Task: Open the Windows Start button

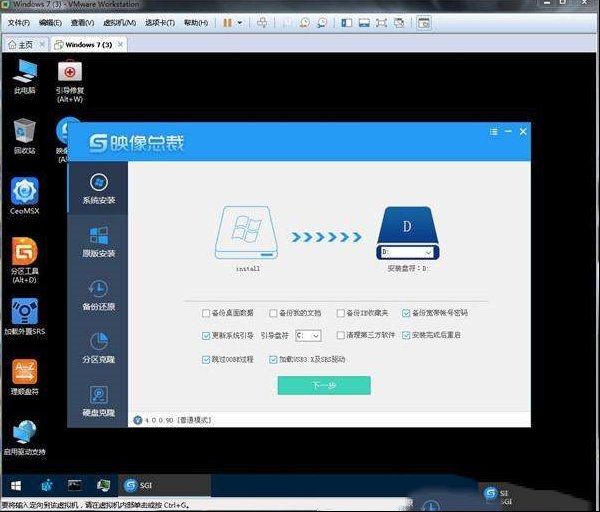Action: tap(15, 486)
